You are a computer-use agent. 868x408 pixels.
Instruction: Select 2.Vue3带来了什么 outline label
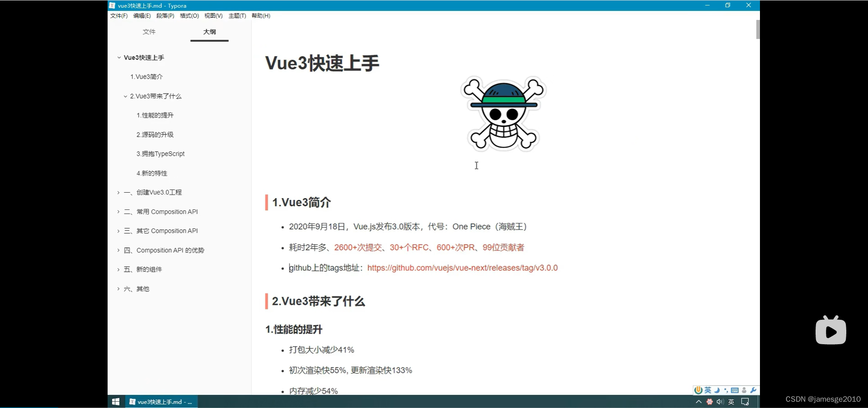pos(156,96)
